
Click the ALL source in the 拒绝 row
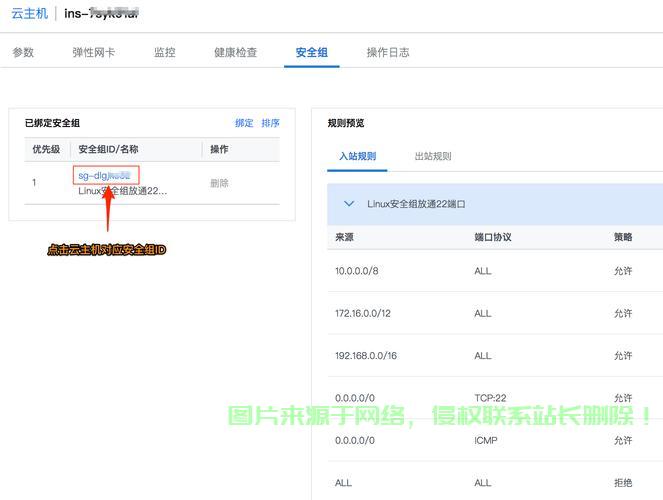[343, 483]
